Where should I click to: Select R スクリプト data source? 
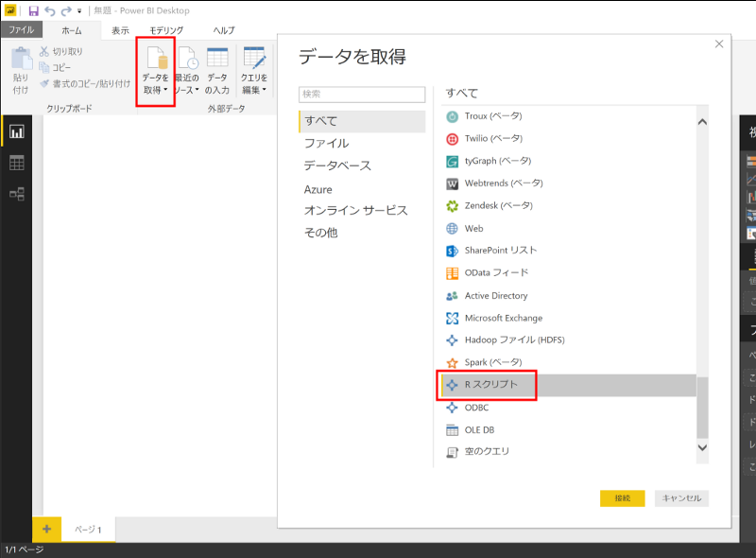[569, 385]
